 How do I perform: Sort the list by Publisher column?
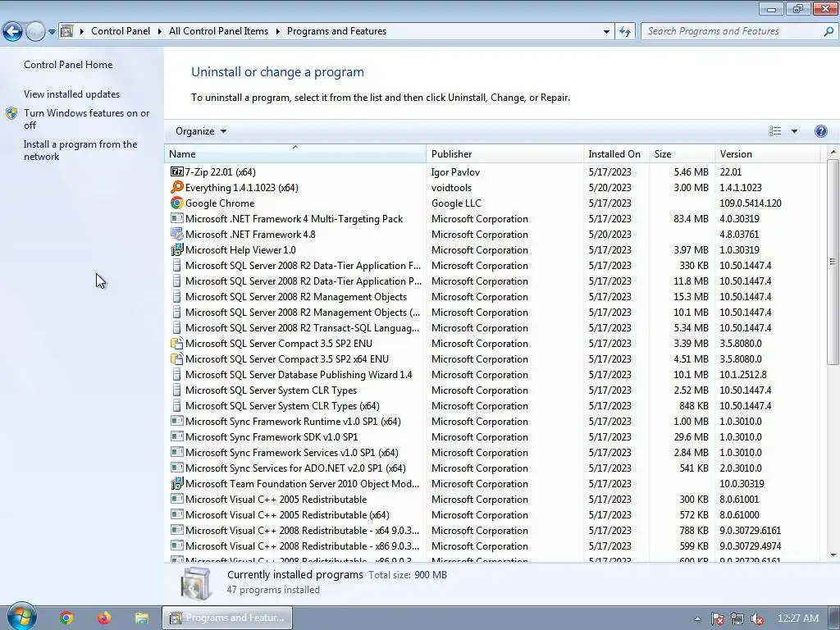pos(504,153)
